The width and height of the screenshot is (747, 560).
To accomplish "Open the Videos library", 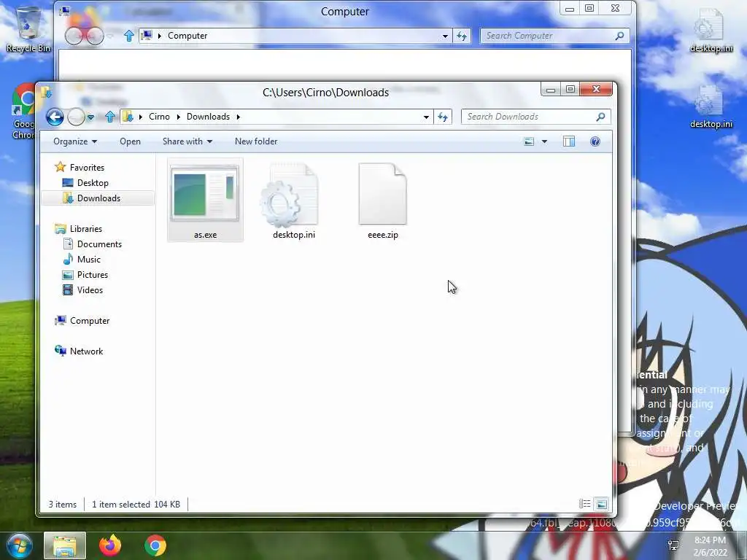I will click(90, 290).
